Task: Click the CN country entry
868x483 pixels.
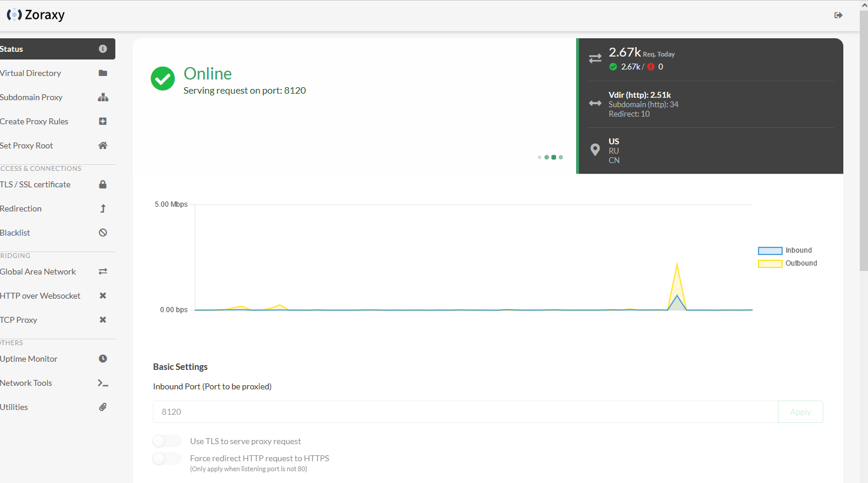Action: 614,160
